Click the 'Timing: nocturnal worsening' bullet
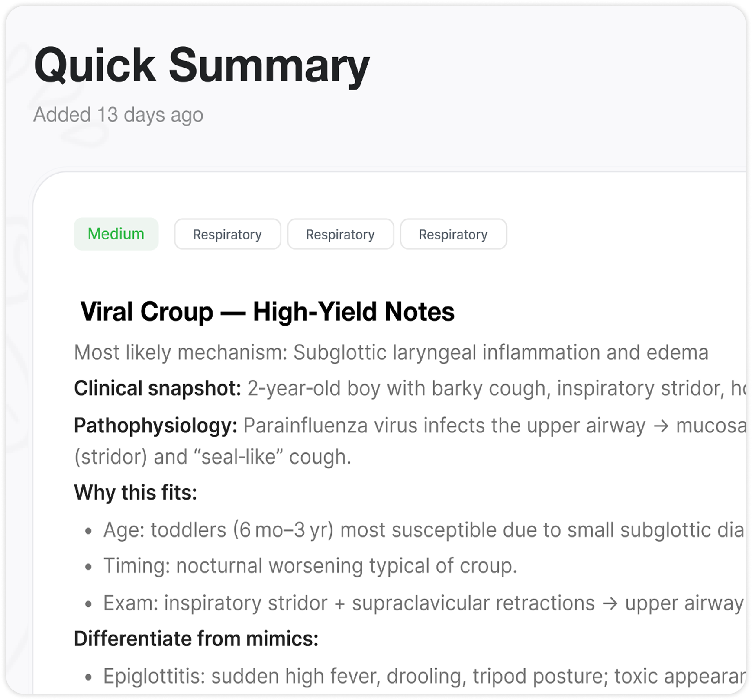This screenshot has height=700, width=752. coord(310,566)
